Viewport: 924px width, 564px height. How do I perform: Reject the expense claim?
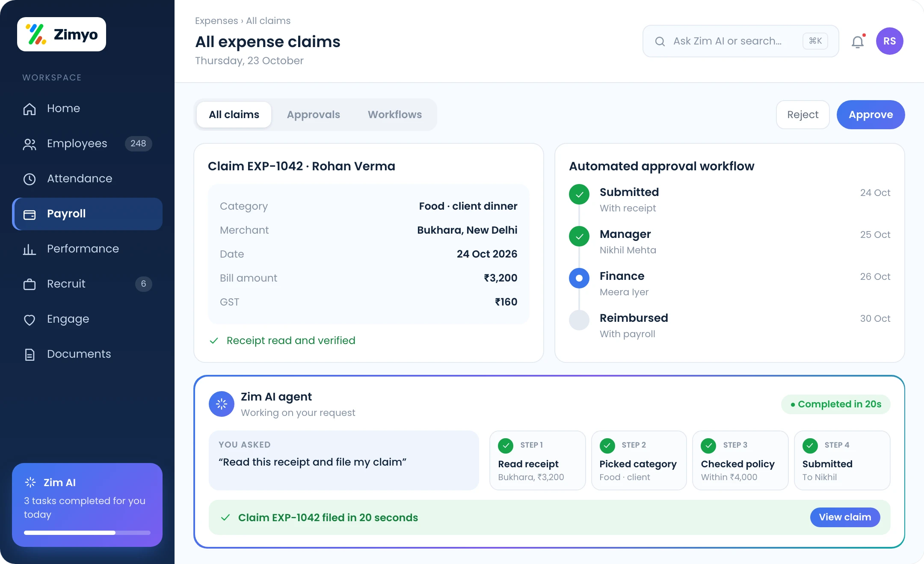click(803, 115)
